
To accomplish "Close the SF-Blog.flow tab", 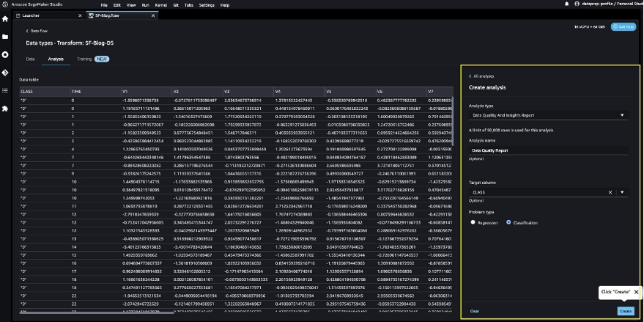I will (153, 15).
